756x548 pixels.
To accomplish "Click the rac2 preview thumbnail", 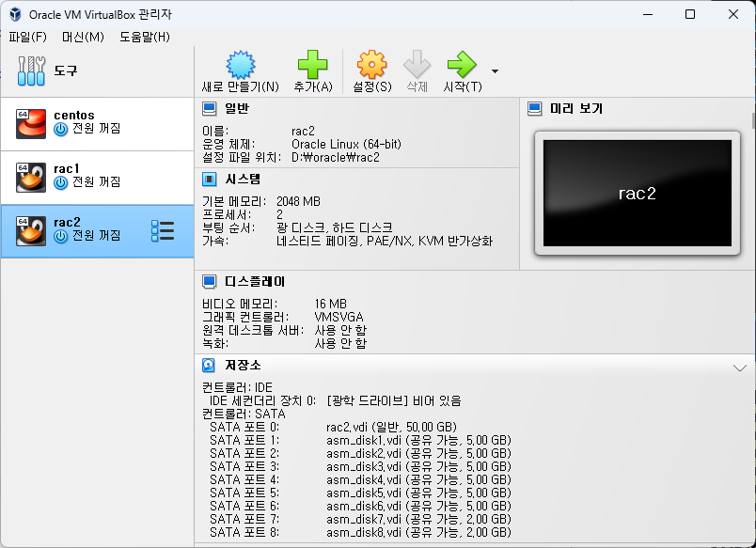I will (637, 193).
